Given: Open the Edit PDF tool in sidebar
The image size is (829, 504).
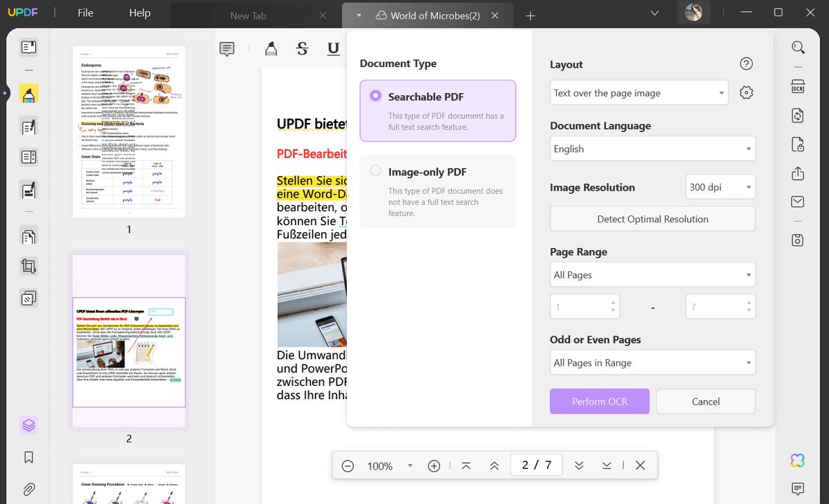Looking at the screenshot, I should [x=28, y=127].
